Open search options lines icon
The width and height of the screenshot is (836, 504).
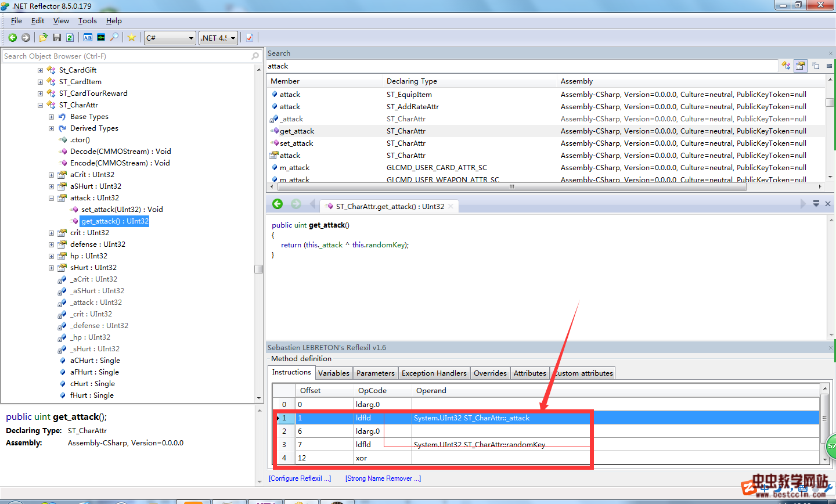[829, 66]
